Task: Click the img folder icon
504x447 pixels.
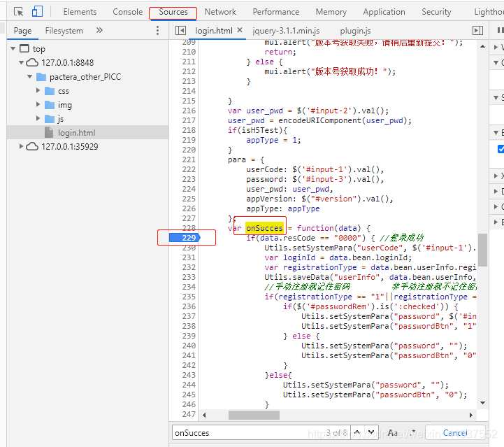Action: [50, 105]
